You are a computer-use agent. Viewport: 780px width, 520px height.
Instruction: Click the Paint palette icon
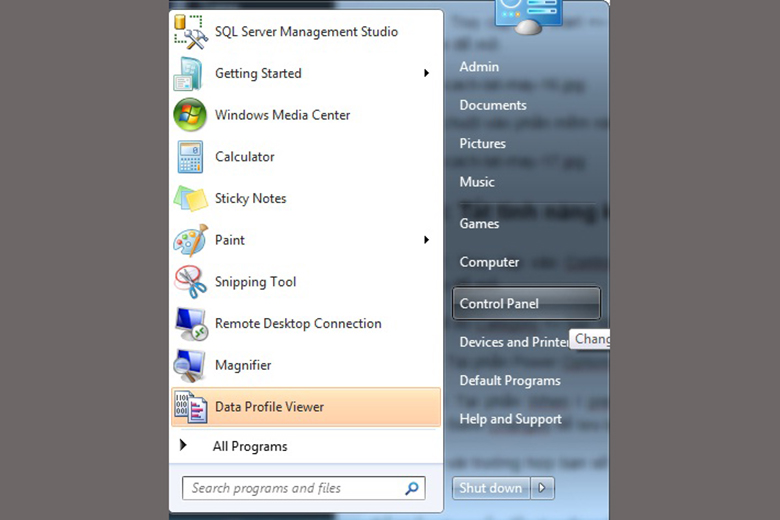190,241
